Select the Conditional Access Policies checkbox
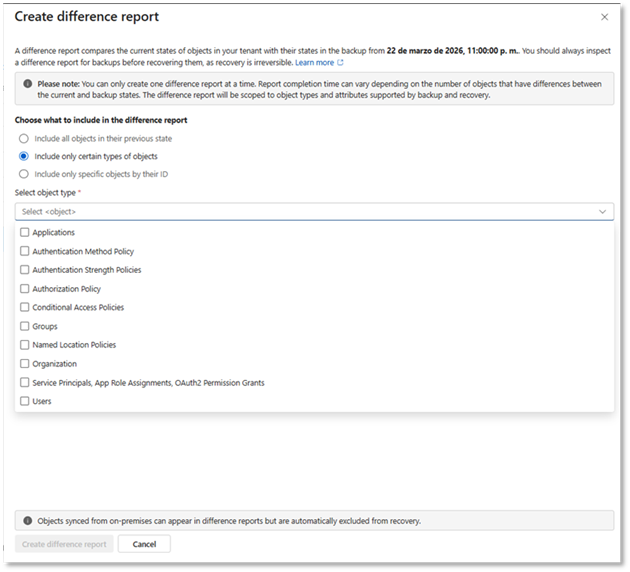630x572 pixels. click(x=25, y=307)
